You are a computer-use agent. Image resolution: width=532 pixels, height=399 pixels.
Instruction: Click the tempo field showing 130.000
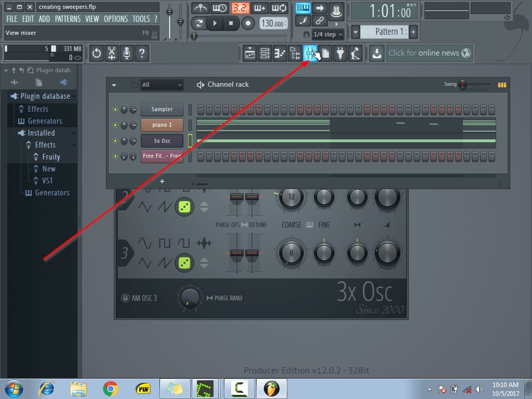click(x=274, y=23)
